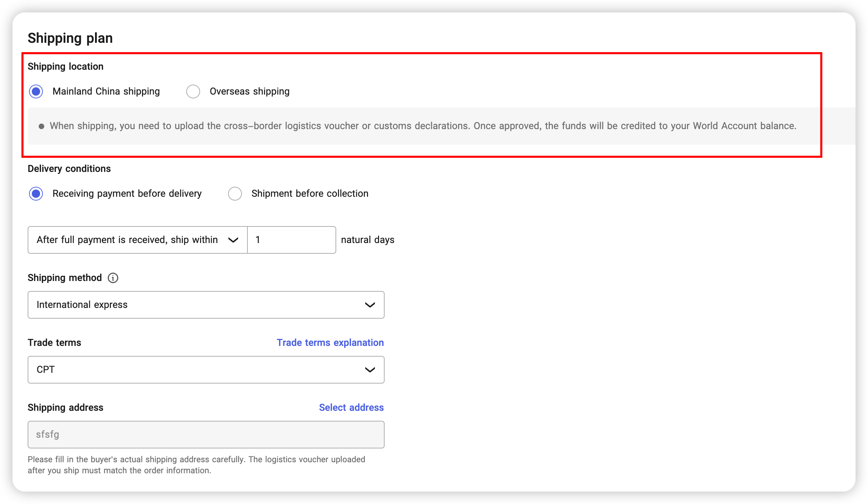This screenshot has width=868, height=504.
Task: Select Receiving payment before delivery
Action: click(x=36, y=194)
